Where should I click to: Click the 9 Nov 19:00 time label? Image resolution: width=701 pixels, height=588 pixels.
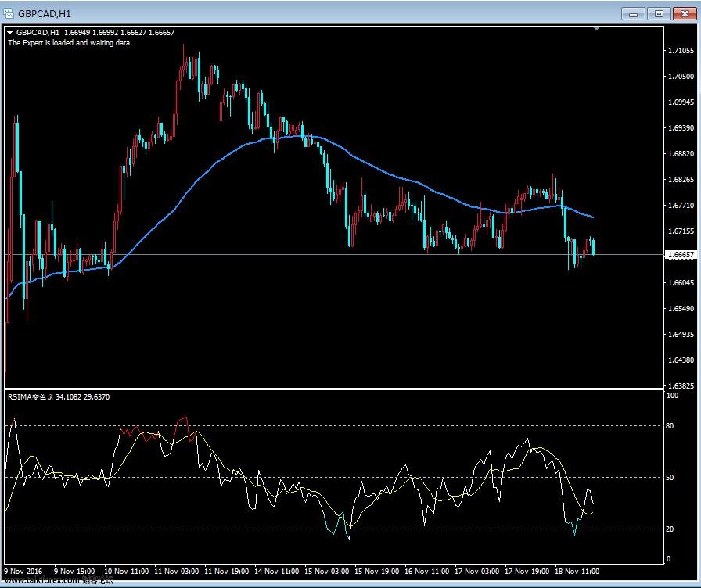pos(74,571)
